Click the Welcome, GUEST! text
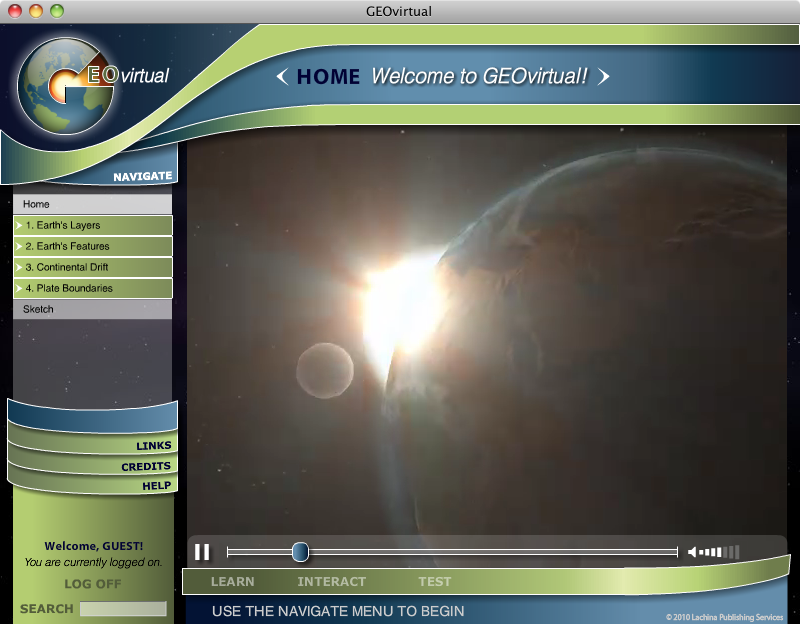This screenshot has width=800, height=624. point(93,546)
